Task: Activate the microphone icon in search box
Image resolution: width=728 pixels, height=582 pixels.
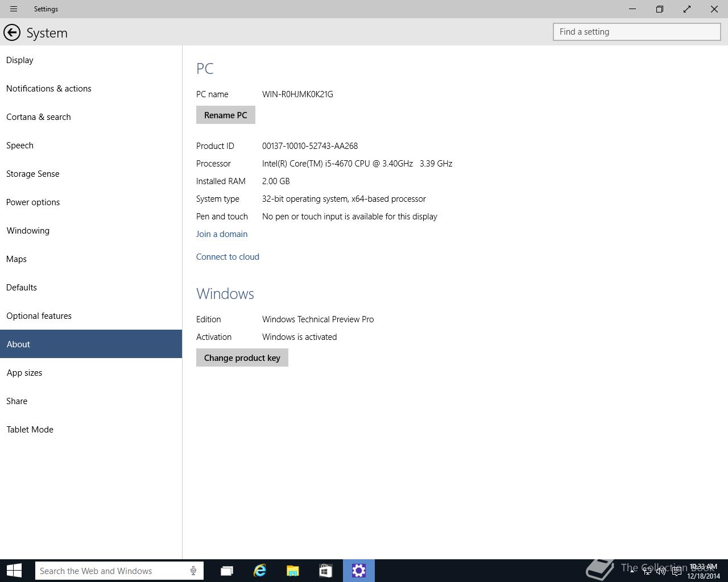Action: point(193,571)
